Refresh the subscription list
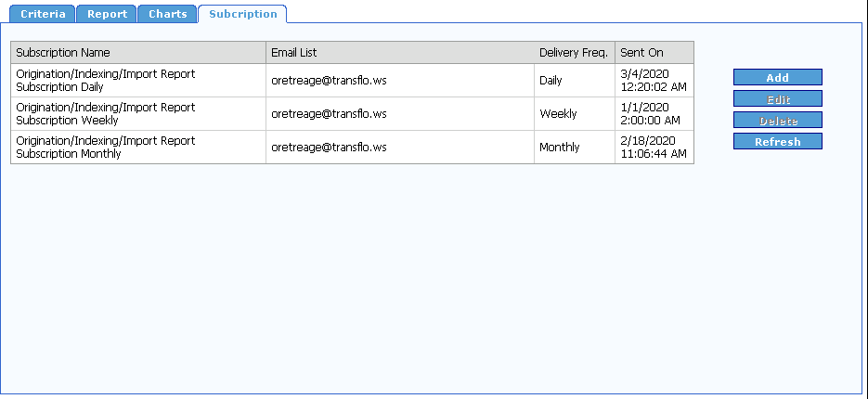Viewport: 868px width, 399px height. tap(777, 142)
